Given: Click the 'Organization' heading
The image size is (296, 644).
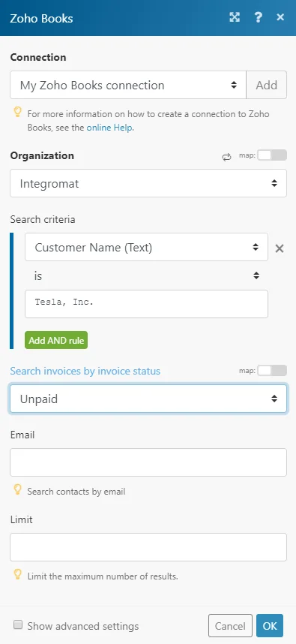Looking at the screenshot, I should (42, 155).
